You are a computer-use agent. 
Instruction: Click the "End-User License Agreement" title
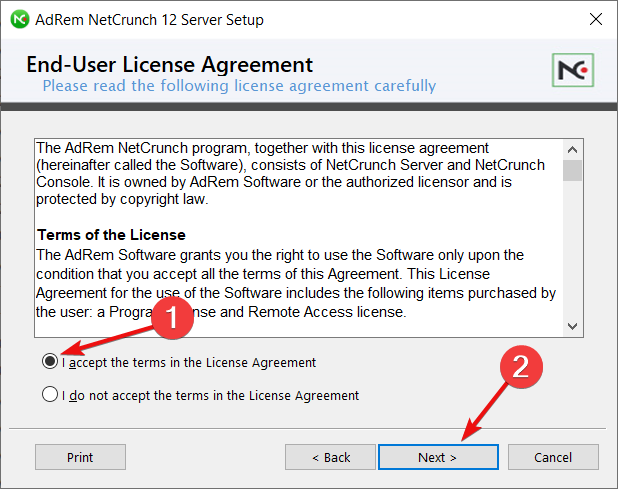pyautogui.click(x=169, y=64)
